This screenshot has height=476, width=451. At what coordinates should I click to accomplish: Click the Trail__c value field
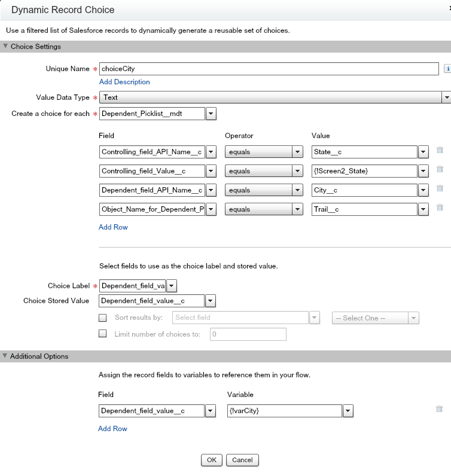pyautogui.click(x=364, y=209)
